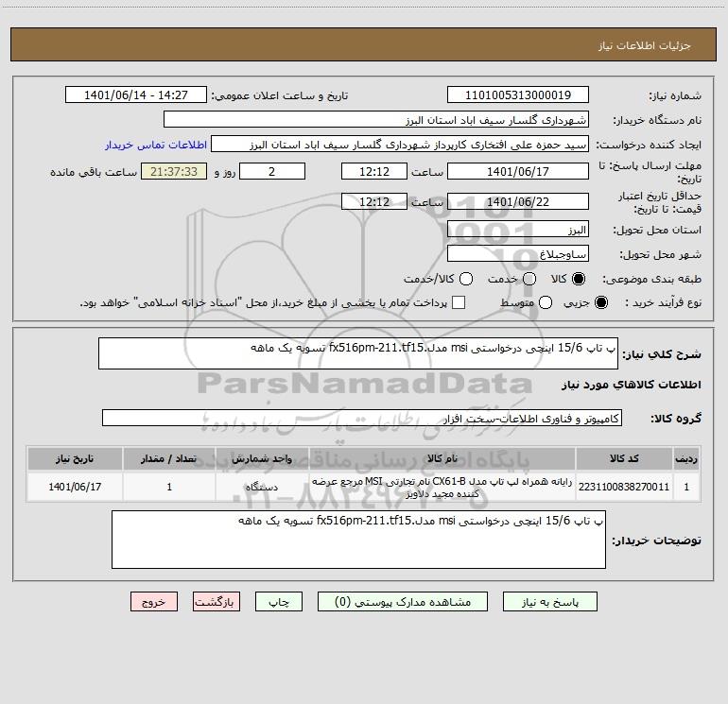Click the delivery province field البرز
The image size is (728, 704).
(x=518, y=230)
